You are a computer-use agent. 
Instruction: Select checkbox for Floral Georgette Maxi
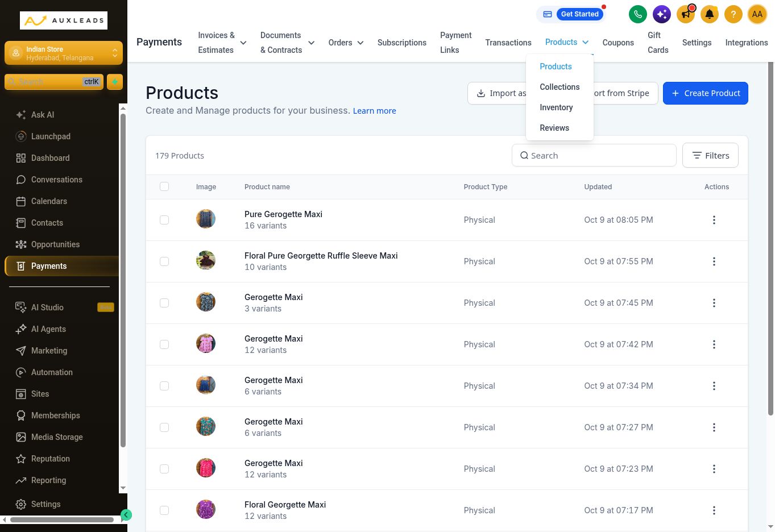point(164,510)
